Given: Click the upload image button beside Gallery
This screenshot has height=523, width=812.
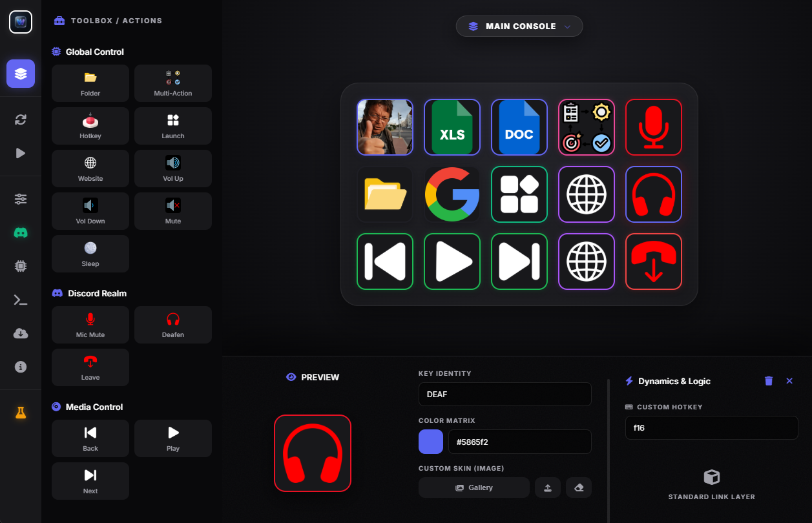Looking at the screenshot, I should [548, 487].
